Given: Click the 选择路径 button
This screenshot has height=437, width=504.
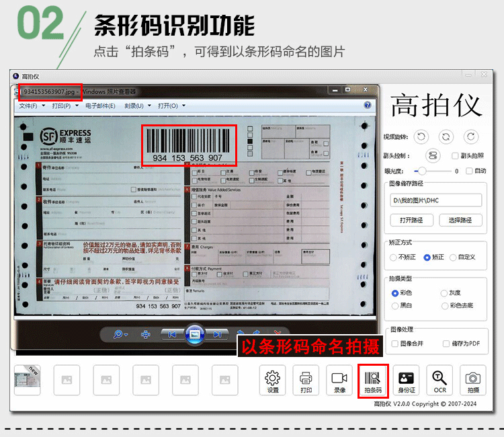Looking at the screenshot, I should point(460,221).
